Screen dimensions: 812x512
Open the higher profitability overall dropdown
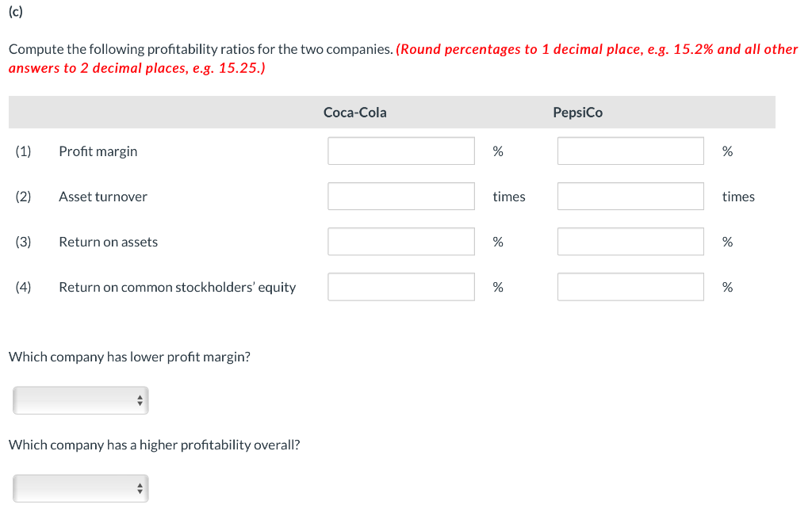click(x=81, y=488)
